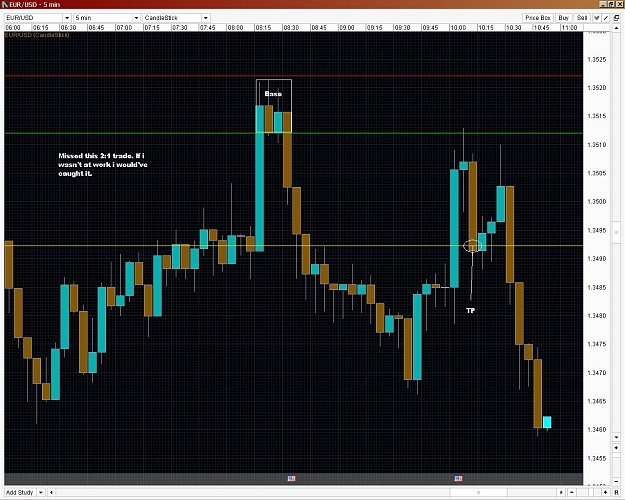The height and width of the screenshot is (500, 625).
Task: Click the price axis zoom in plus
Action: coord(616,448)
